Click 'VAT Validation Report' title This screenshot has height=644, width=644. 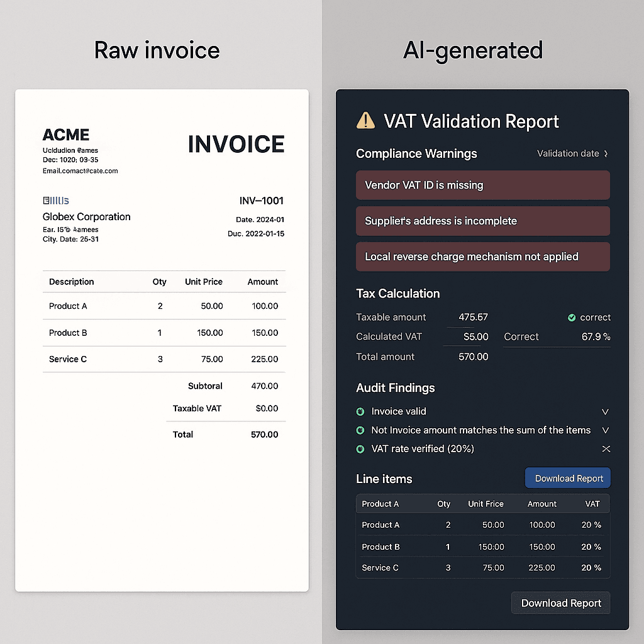(x=471, y=121)
